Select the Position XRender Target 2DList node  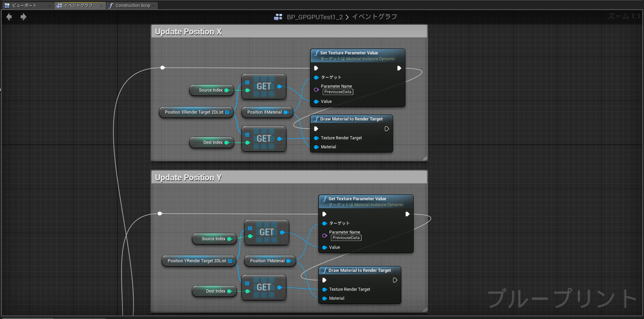point(196,112)
